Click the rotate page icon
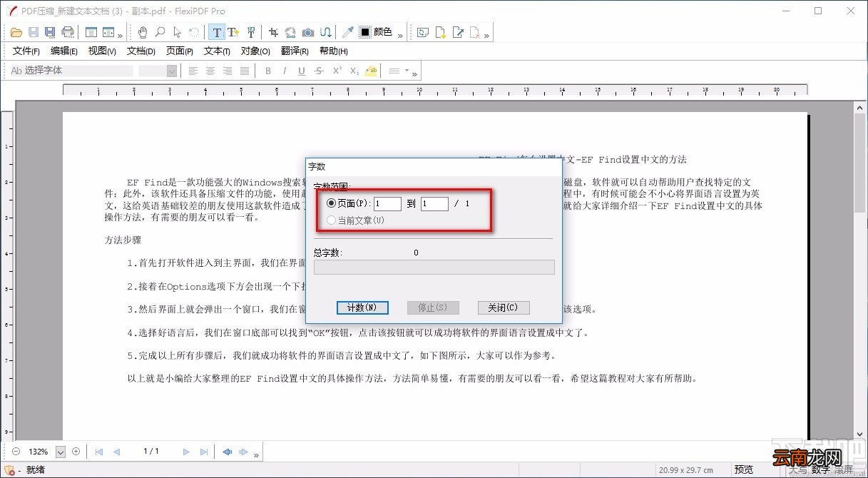Screen dimensions: 868x478 423,32
